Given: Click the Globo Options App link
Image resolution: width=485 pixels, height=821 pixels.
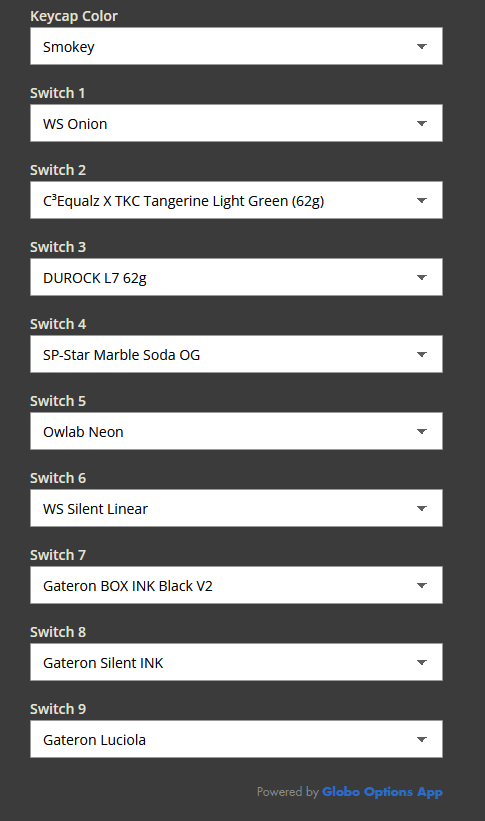Looking at the screenshot, I should tap(382, 792).
